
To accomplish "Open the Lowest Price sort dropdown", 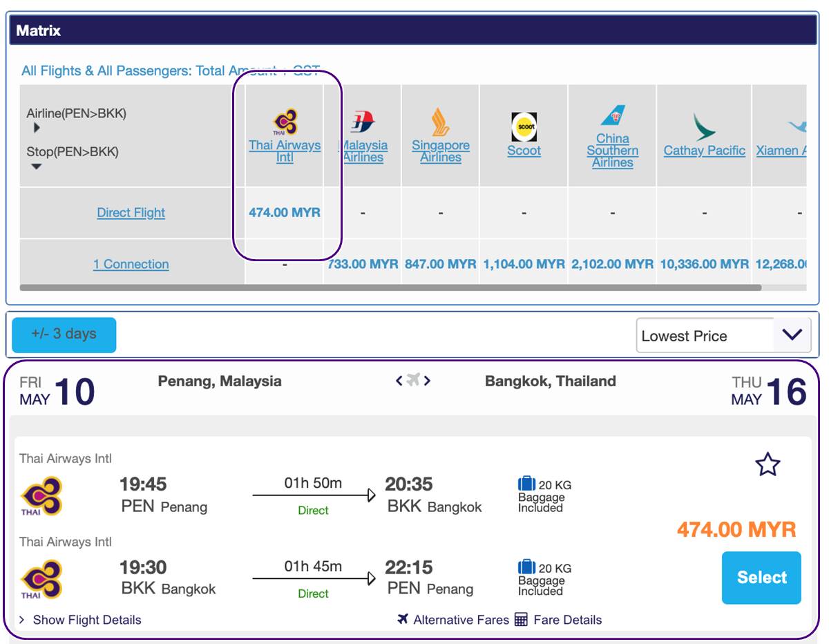I will (724, 336).
